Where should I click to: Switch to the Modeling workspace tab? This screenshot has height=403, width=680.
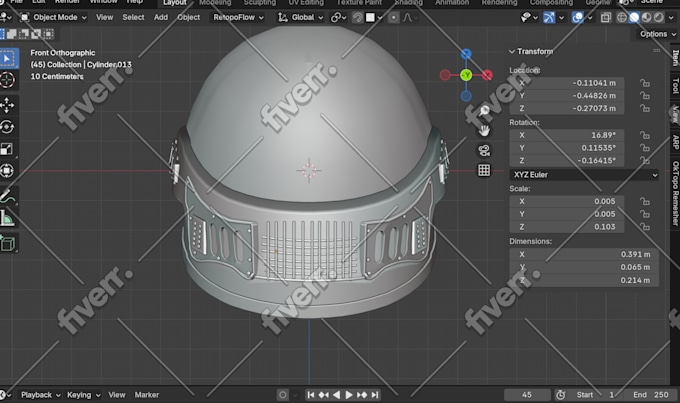[215, 3]
